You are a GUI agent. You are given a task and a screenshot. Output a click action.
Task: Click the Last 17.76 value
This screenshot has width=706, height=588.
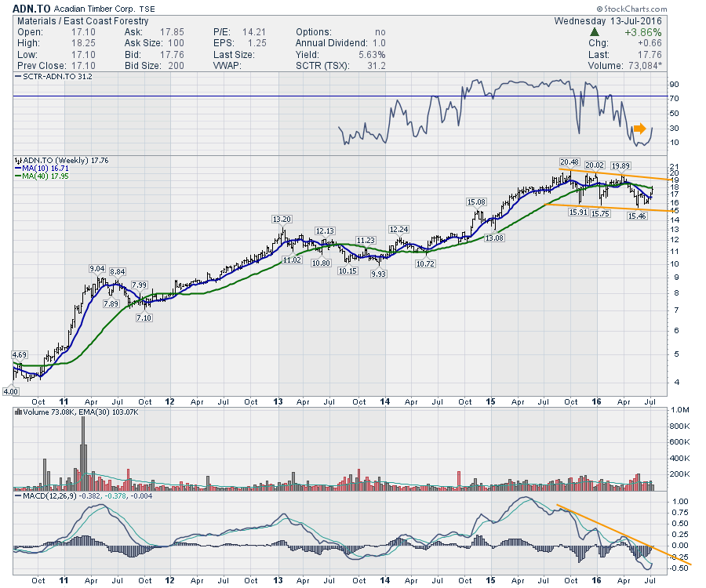pos(650,54)
